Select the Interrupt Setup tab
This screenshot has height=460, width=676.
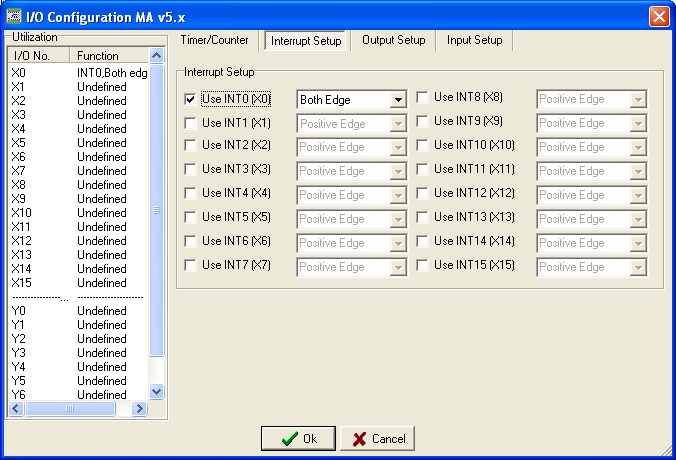[x=306, y=40]
